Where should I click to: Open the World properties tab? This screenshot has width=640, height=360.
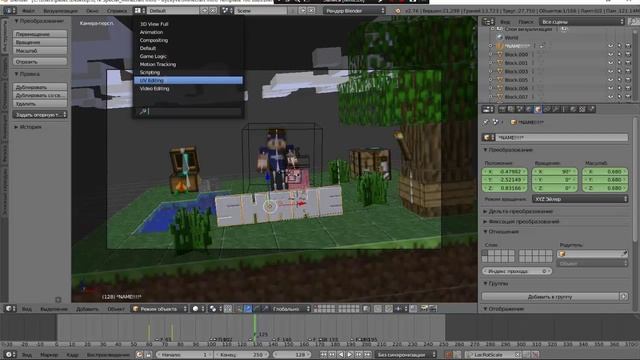(529, 109)
